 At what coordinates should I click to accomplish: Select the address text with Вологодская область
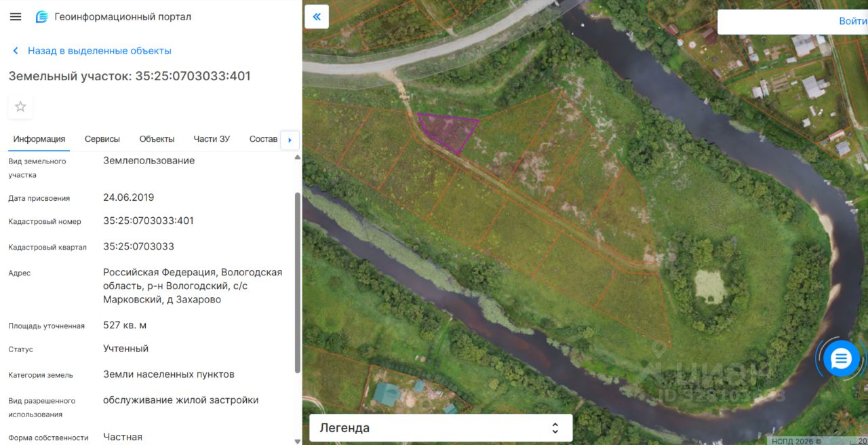point(193,286)
